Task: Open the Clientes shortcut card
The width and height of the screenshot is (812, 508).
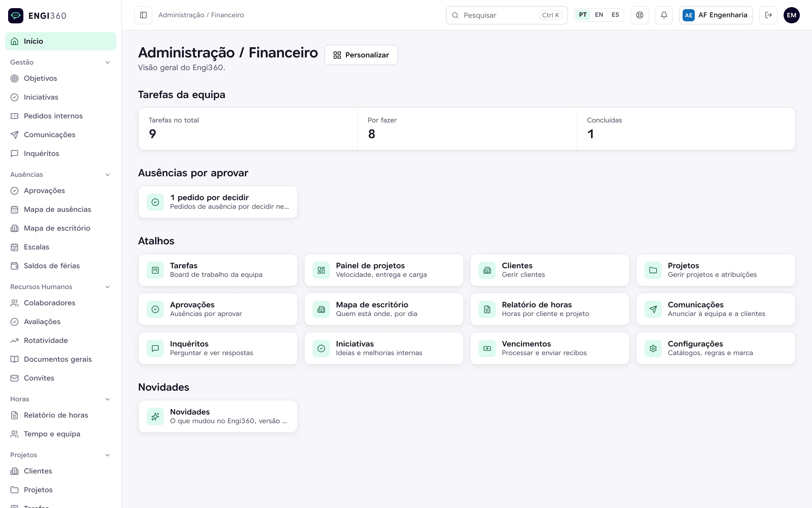Action: click(550, 270)
